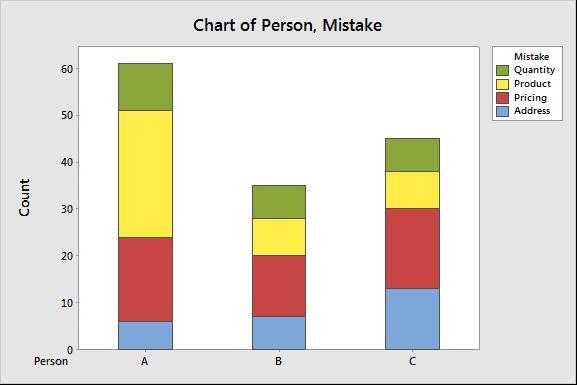
Task: Select Person A's yellow Product segment
Action: (x=145, y=174)
